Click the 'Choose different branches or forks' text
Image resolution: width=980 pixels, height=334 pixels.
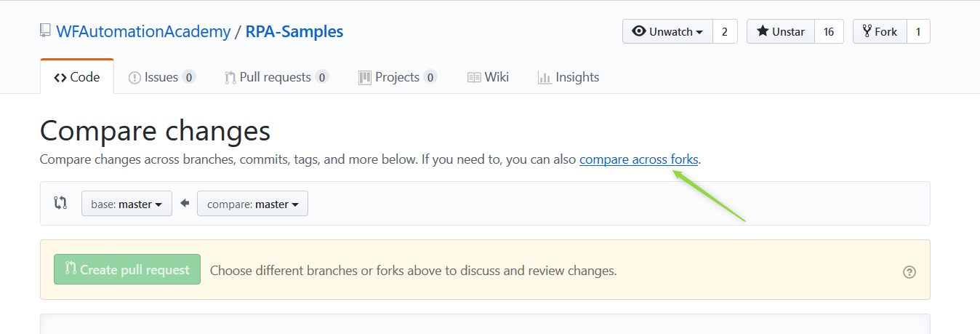click(x=413, y=271)
